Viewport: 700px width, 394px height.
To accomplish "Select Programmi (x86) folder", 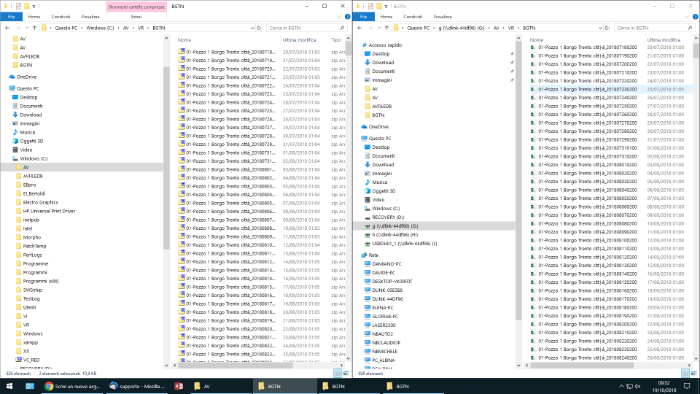I will click(x=37, y=281).
